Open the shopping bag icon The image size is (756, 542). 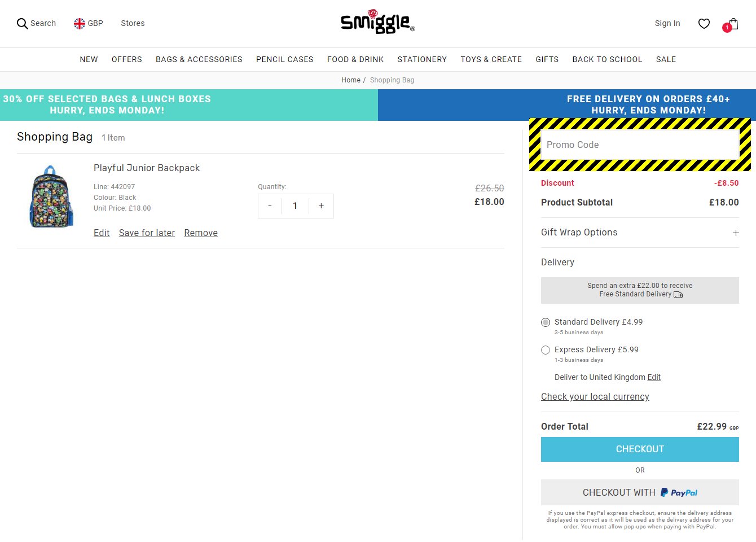coord(732,24)
